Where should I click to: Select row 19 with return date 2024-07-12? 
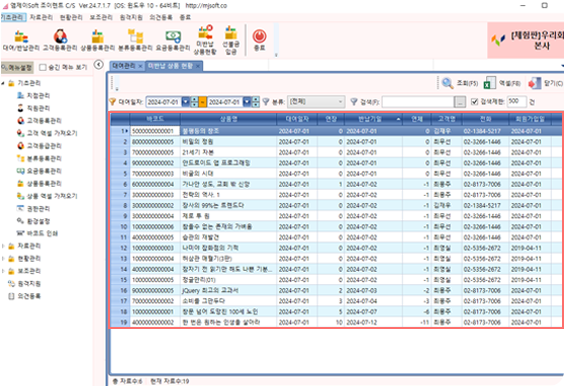[x=335, y=322]
